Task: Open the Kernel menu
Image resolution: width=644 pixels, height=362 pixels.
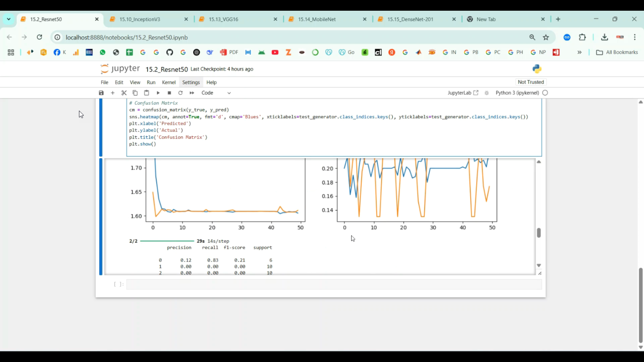Action: click(169, 82)
